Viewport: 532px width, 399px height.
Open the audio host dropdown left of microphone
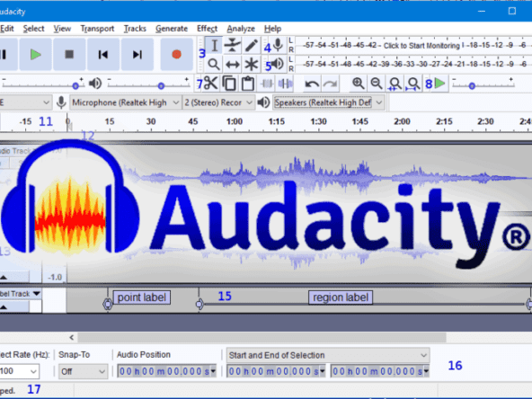click(25, 102)
